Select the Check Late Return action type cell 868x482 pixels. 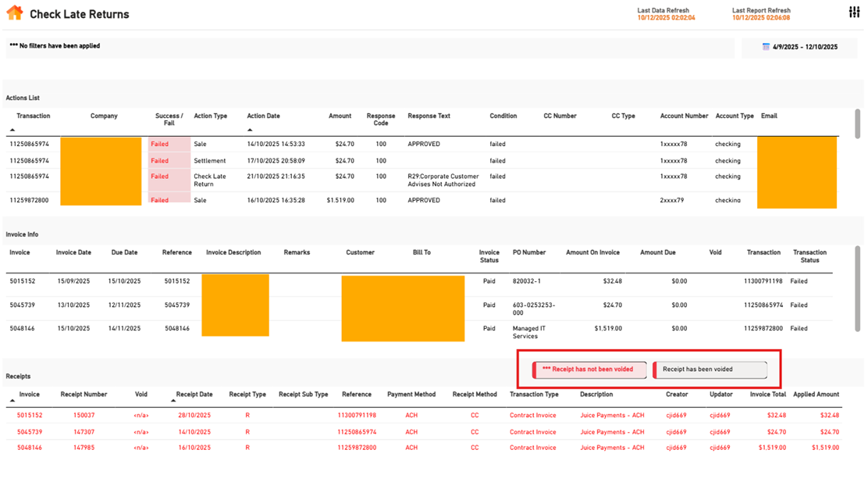pyautogui.click(x=210, y=180)
